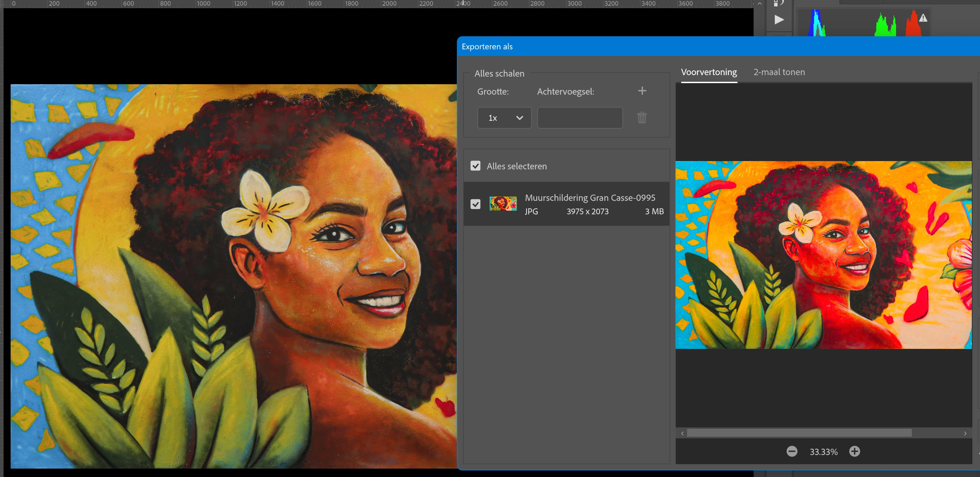Viewport: 980px width, 477px height.
Task: Click the scrollbar up arrow beside the ruler
Action: [759, 4]
